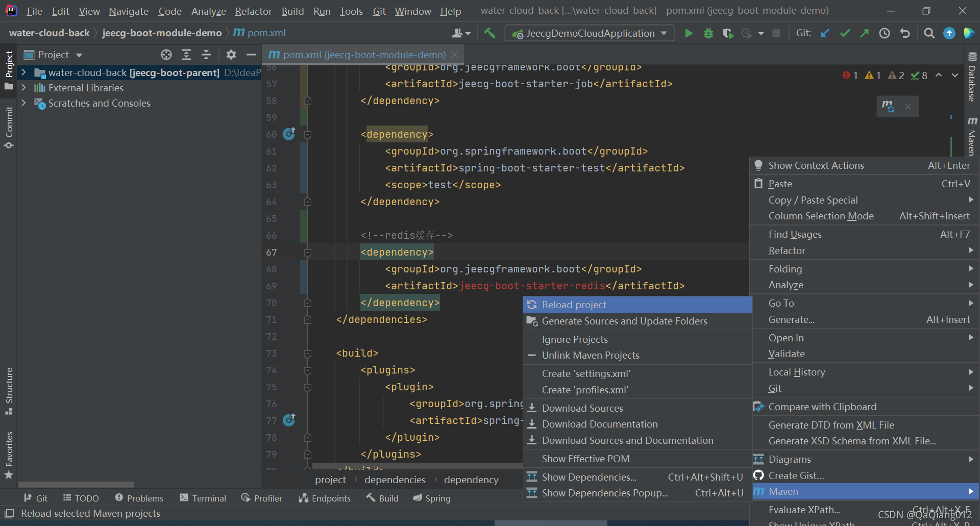Click gutter icon on line 77
This screenshot has width=980, height=526.
coord(289,420)
